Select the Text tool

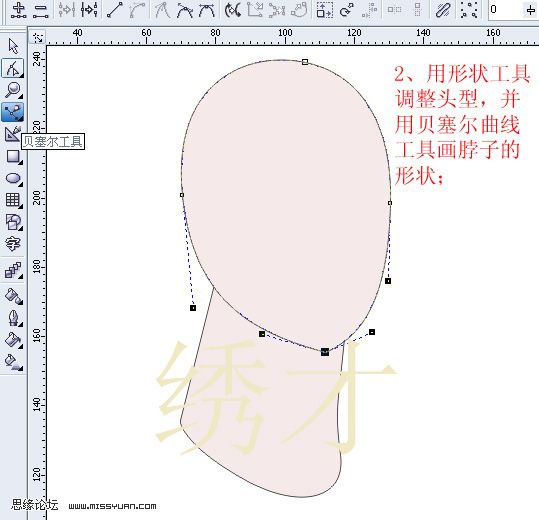pyautogui.click(x=13, y=244)
